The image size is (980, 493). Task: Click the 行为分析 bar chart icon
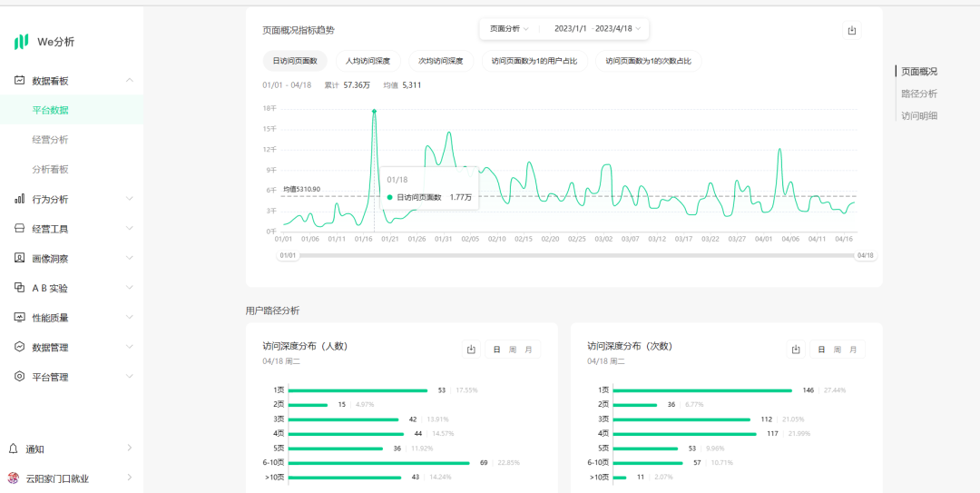(19, 200)
